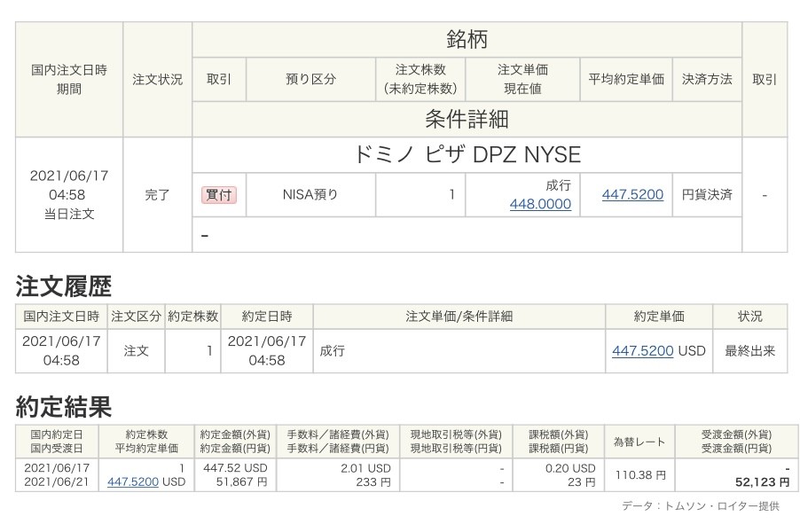
Task: Select the 51,867 円 executed amount
Action: point(241,481)
